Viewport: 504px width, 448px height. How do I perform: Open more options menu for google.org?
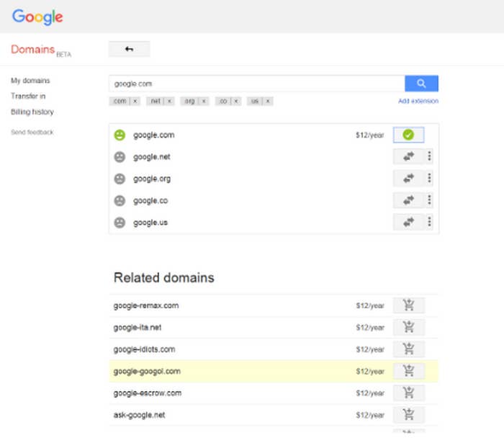click(x=429, y=179)
